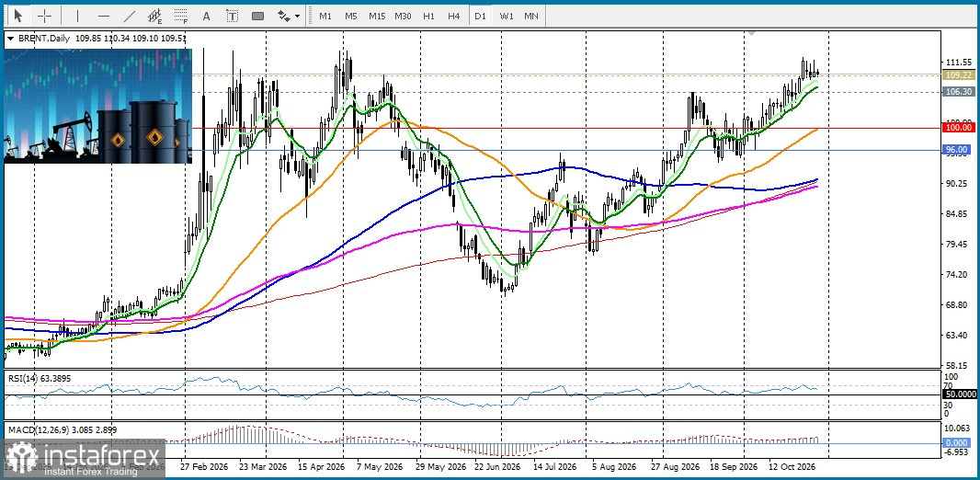
Task: Activate the crosshair tool
Action: [x=45, y=15]
